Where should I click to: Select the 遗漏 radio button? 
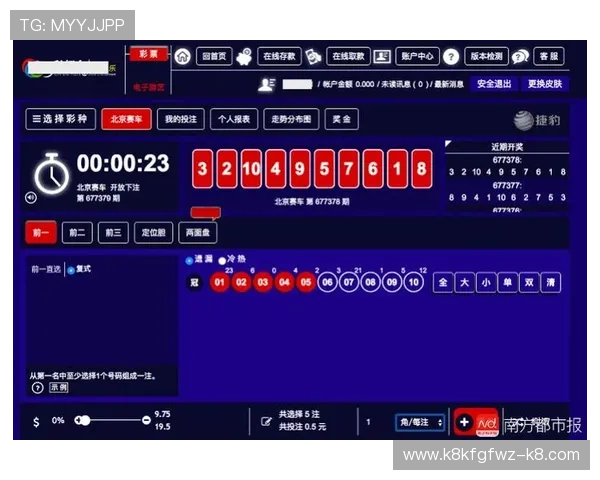click(190, 260)
